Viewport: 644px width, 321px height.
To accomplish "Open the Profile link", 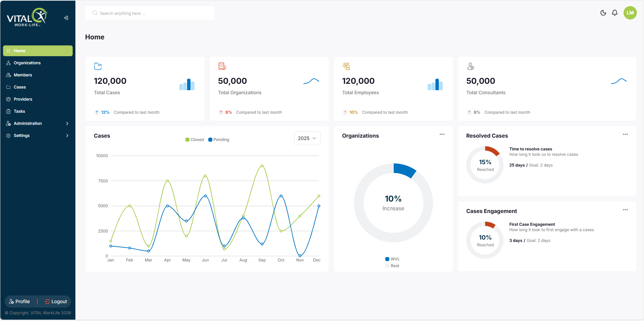I will (x=19, y=301).
